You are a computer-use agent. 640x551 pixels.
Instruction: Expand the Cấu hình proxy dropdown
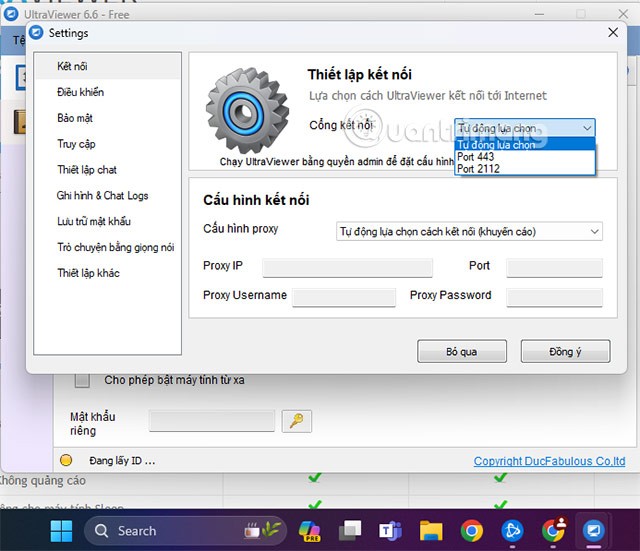click(x=469, y=231)
